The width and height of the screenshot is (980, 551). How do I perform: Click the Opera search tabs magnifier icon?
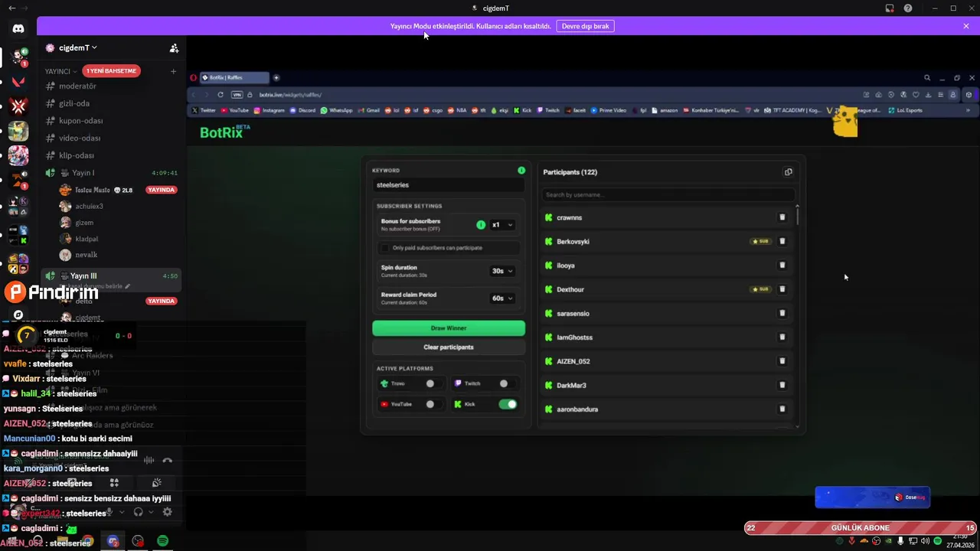927,77
